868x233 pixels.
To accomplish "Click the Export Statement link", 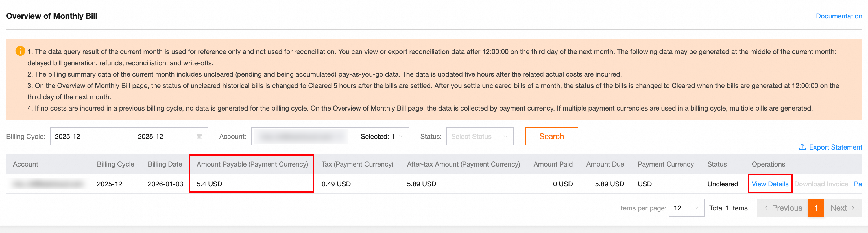I will point(835,147).
